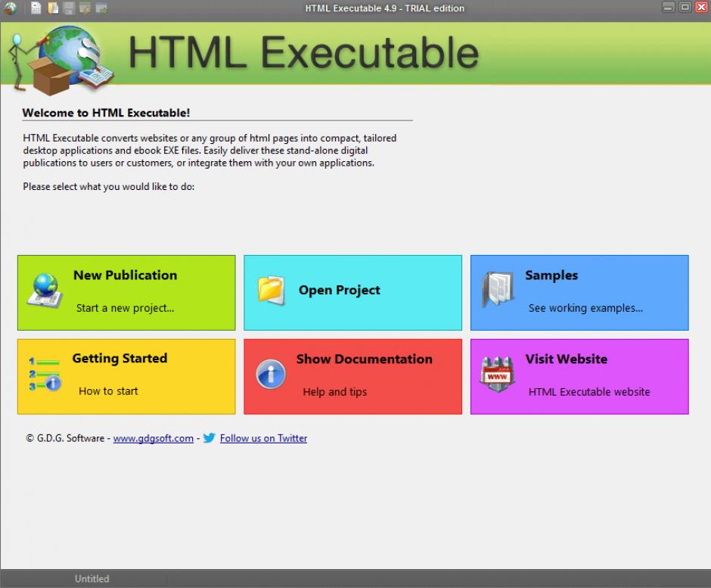Click the yellow folder icon on Open Project tile
The image size is (711, 588).
(x=271, y=291)
